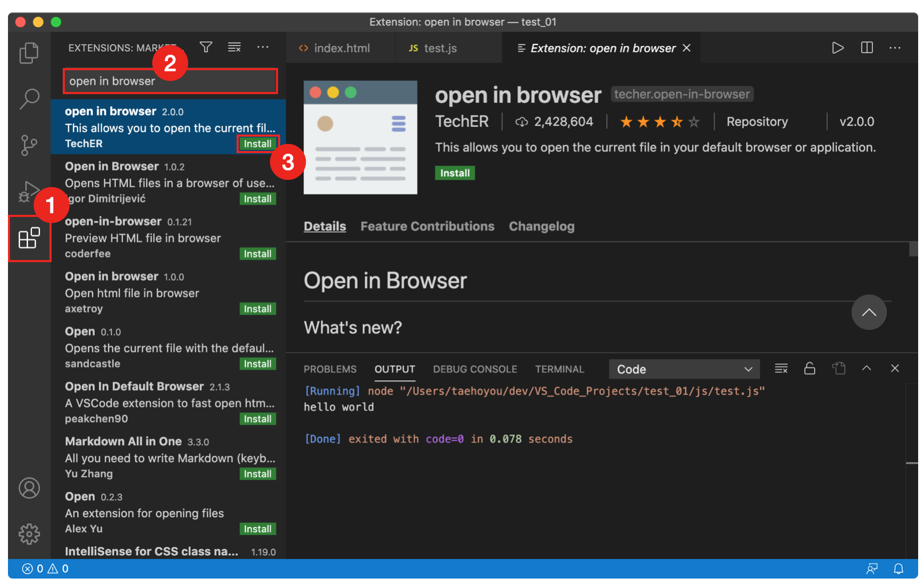
Task: Select open in browser 2.0.0 list item
Action: tap(169, 127)
